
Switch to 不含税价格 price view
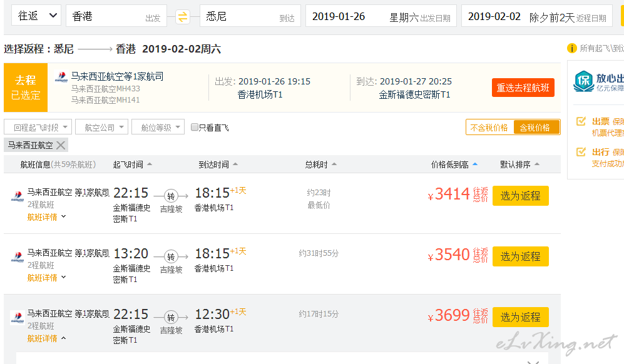[489, 128]
